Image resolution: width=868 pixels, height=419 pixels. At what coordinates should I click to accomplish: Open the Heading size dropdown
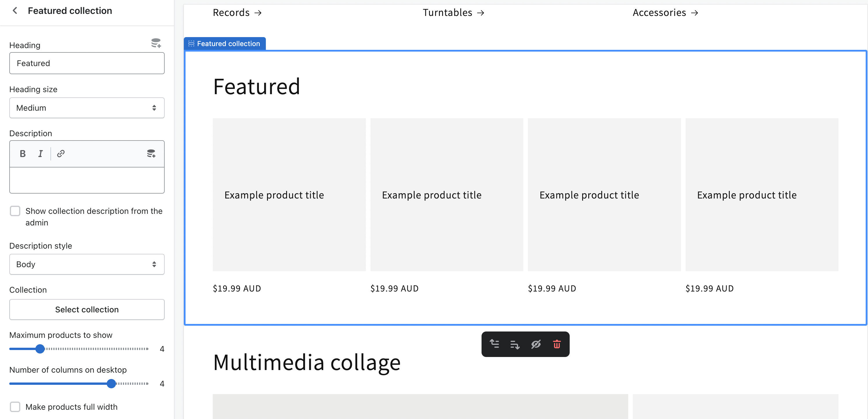[87, 108]
